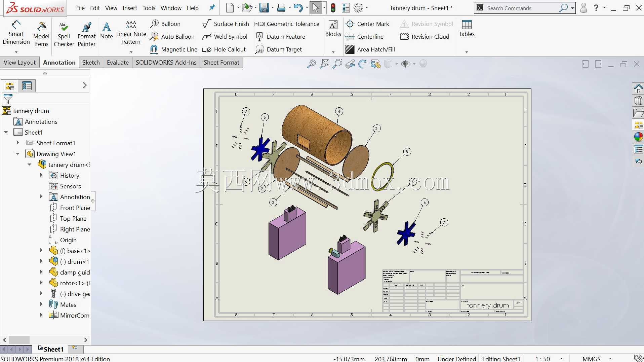
Task: Expand the Sheet Format1 tree node
Action: coord(18,143)
